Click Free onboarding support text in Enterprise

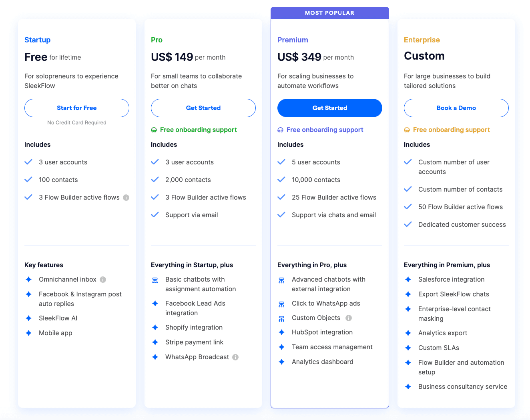452,130
